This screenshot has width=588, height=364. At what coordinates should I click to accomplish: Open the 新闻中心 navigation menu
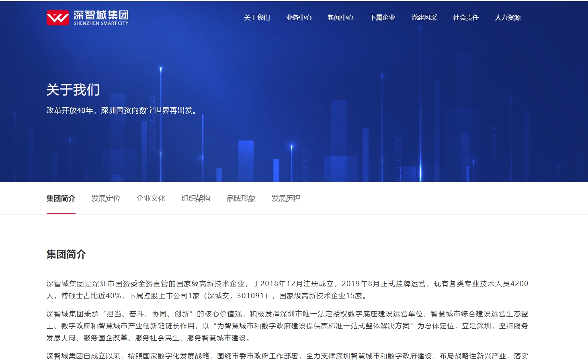[340, 18]
